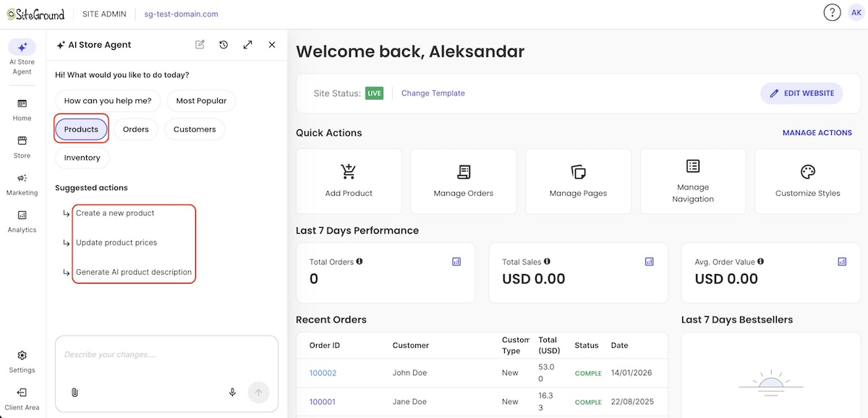
Task: Choose 'Update product prices' suggestion
Action: [x=116, y=243]
